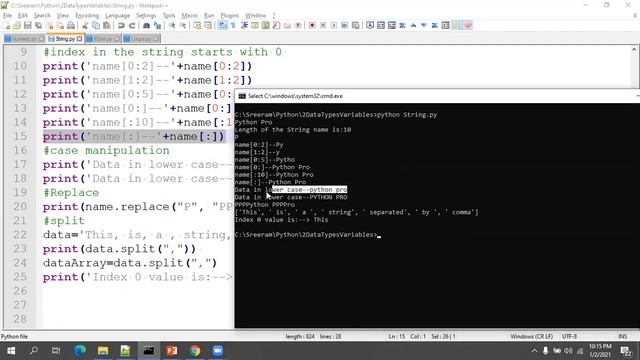Click the Save Recorded Macro icon
640x360 pixels.
356,25
